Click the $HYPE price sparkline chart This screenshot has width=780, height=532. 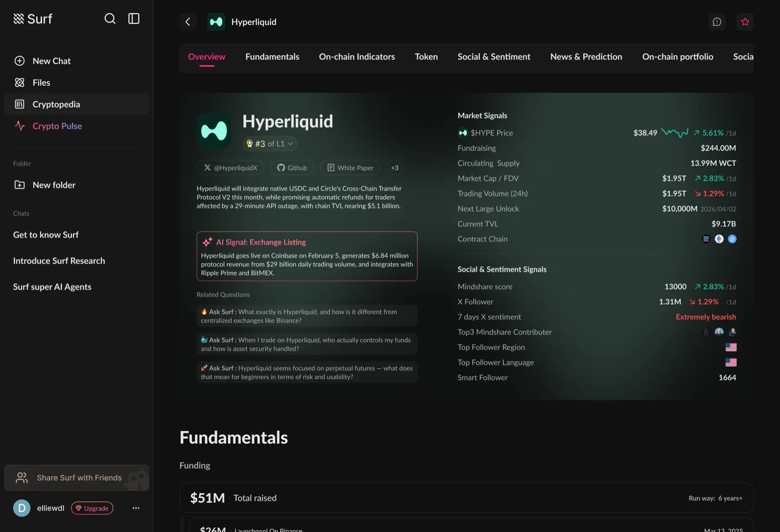tap(675, 133)
